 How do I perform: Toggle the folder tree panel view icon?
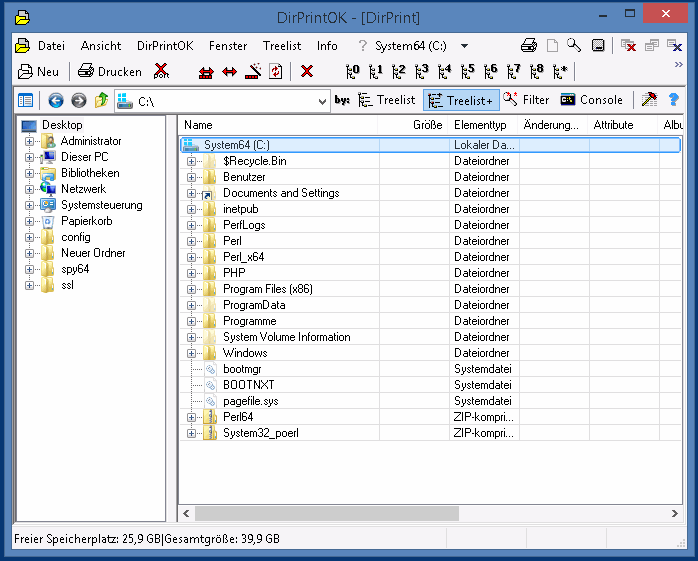25,101
